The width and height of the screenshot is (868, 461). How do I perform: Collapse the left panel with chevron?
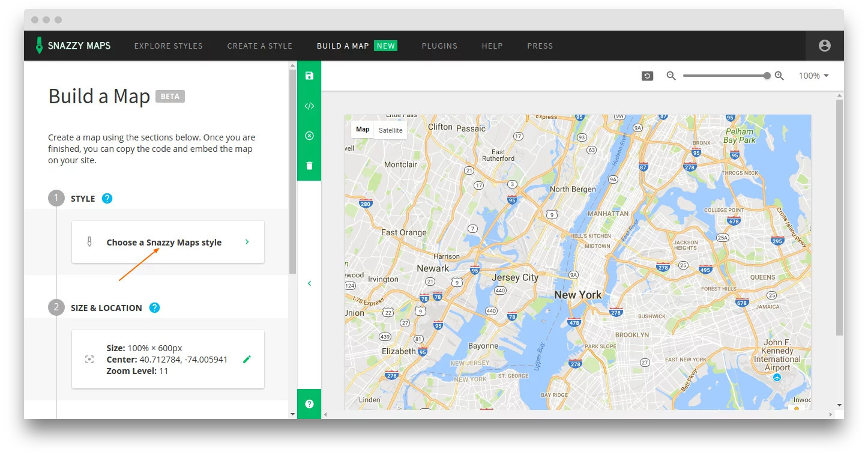[309, 283]
